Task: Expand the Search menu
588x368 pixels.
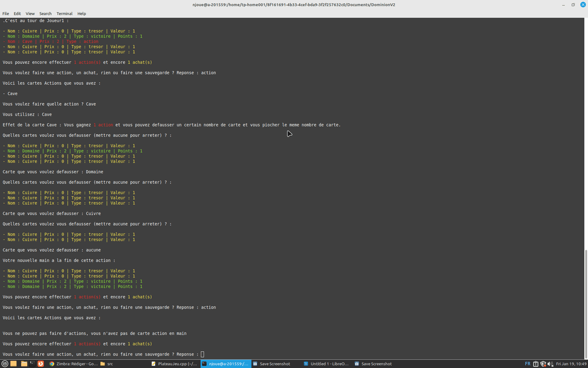Action: 45,14
